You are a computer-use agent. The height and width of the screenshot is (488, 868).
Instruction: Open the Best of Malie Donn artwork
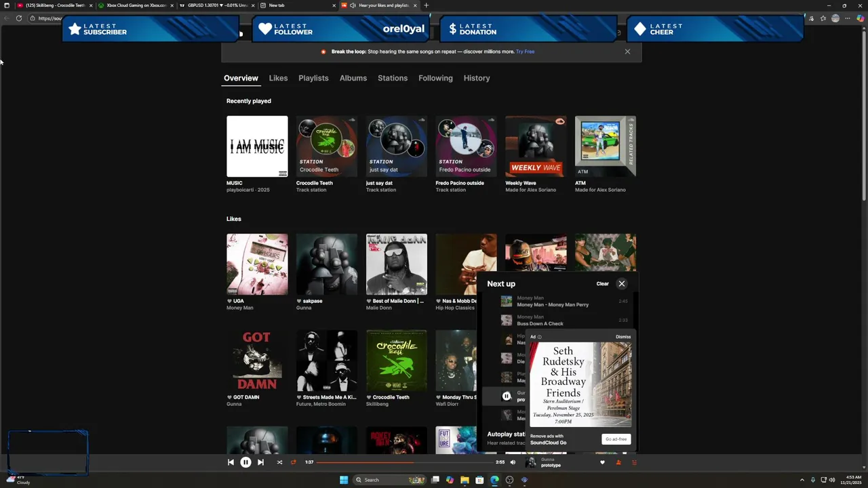tap(397, 264)
